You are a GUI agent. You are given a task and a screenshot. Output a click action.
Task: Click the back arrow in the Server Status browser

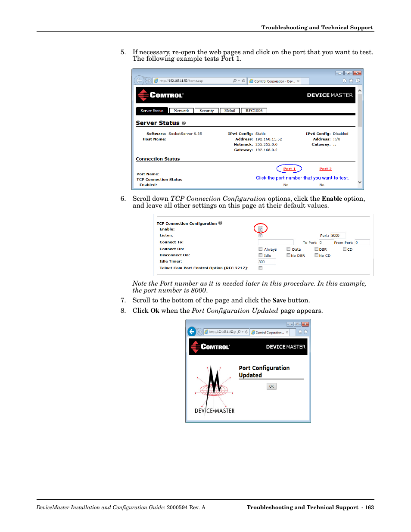139,81
